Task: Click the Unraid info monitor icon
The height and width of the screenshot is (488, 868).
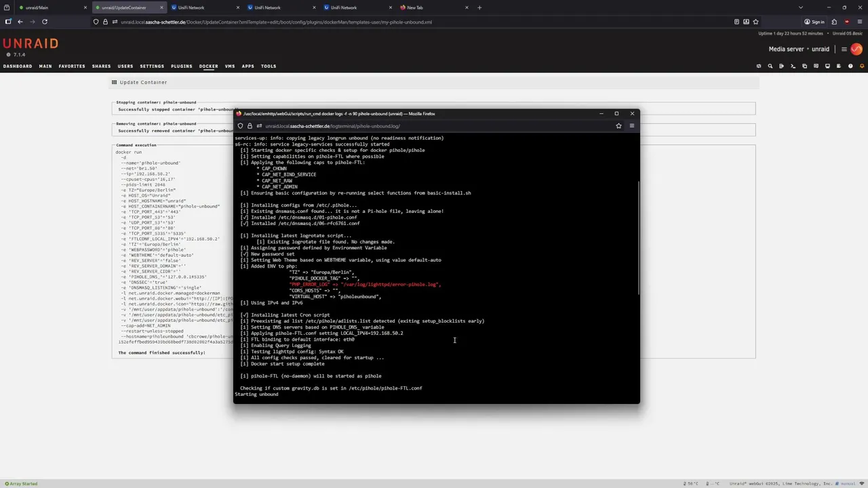Action: (x=827, y=66)
